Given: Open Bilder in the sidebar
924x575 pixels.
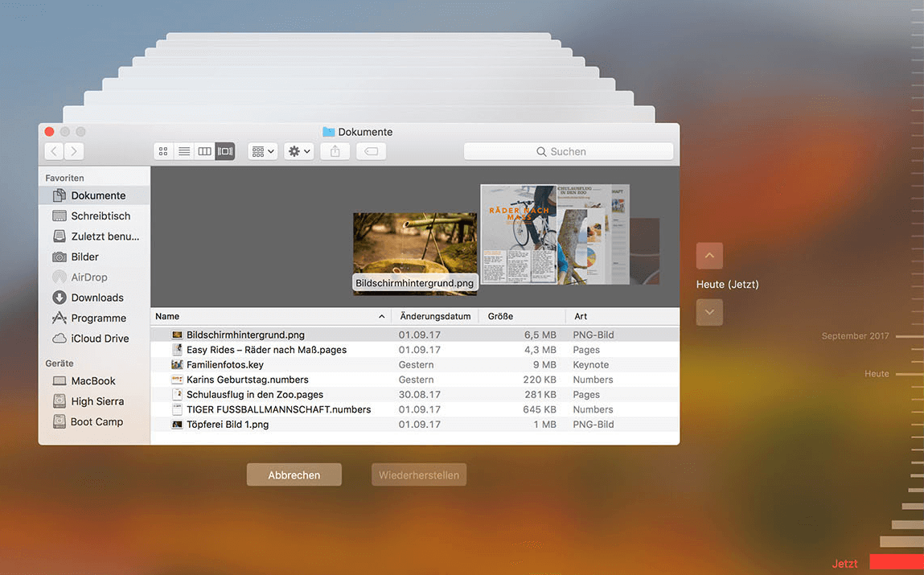Looking at the screenshot, I should pyautogui.click(x=94, y=257).
